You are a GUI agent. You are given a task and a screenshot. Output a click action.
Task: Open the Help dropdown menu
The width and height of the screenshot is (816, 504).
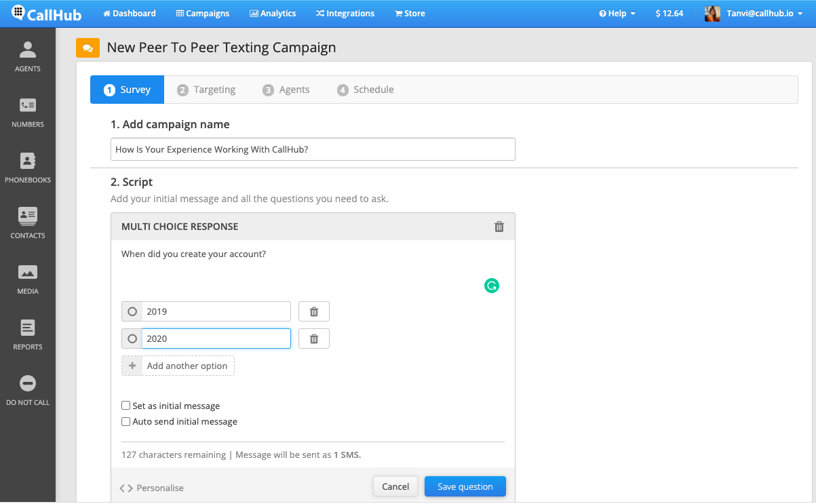click(617, 14)
